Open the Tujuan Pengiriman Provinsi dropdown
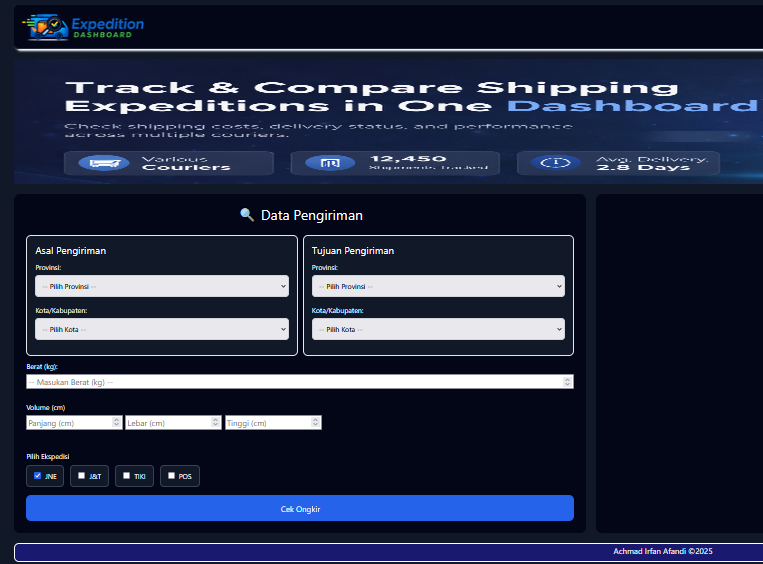The height and width of the screenshot is (564, 763). pyautogui.click(x=438, y=286)
